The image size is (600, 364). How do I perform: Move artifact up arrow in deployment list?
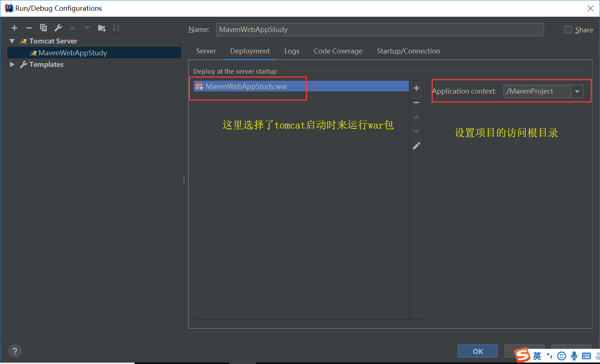click(x=416, y=117)
